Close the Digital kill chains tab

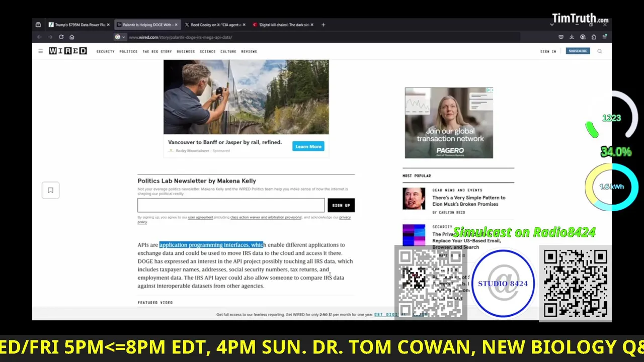click(x=312, y=25)
